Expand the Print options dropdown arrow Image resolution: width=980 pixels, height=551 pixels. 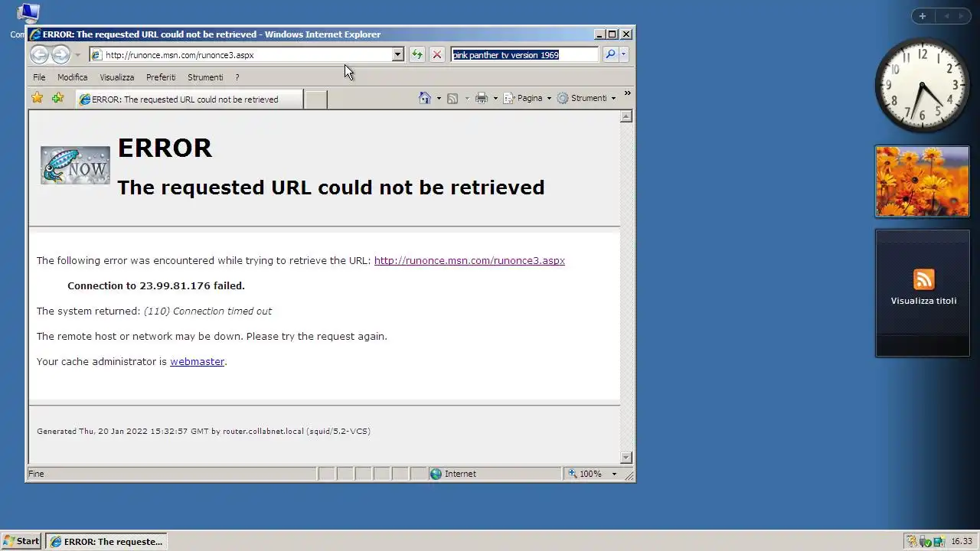point(495,98)
